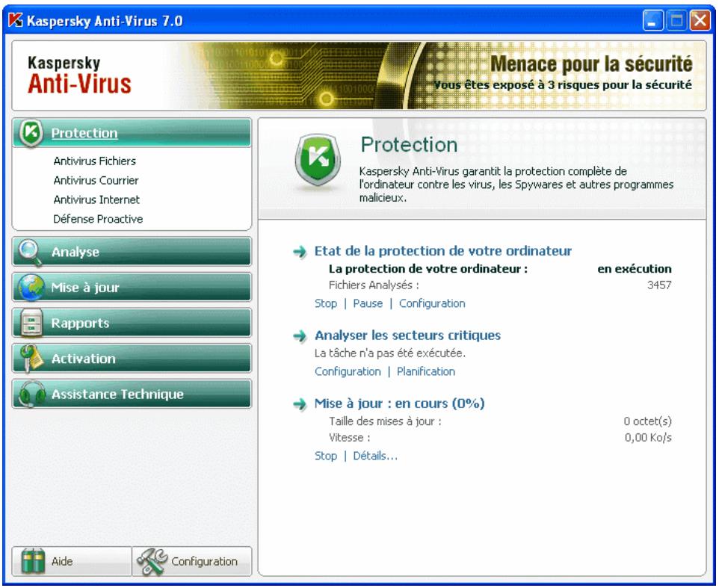
Task: Click the '0 octet(s)' update size value
Action: (x=647, y=421)
